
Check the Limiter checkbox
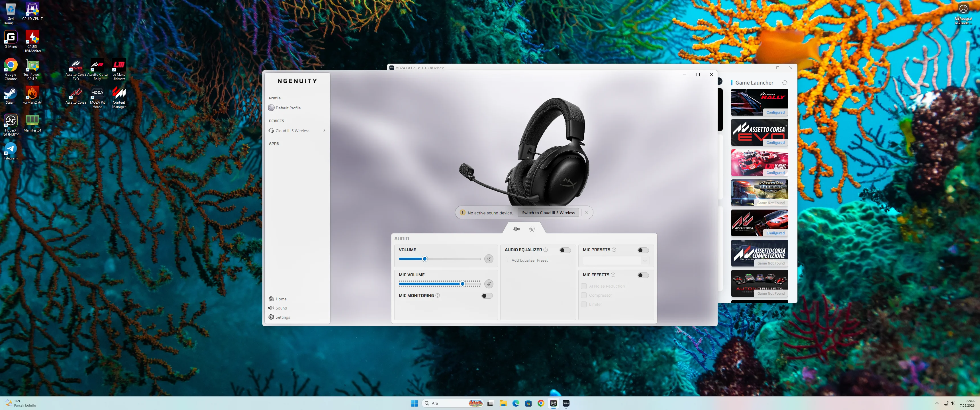[584, 304]
